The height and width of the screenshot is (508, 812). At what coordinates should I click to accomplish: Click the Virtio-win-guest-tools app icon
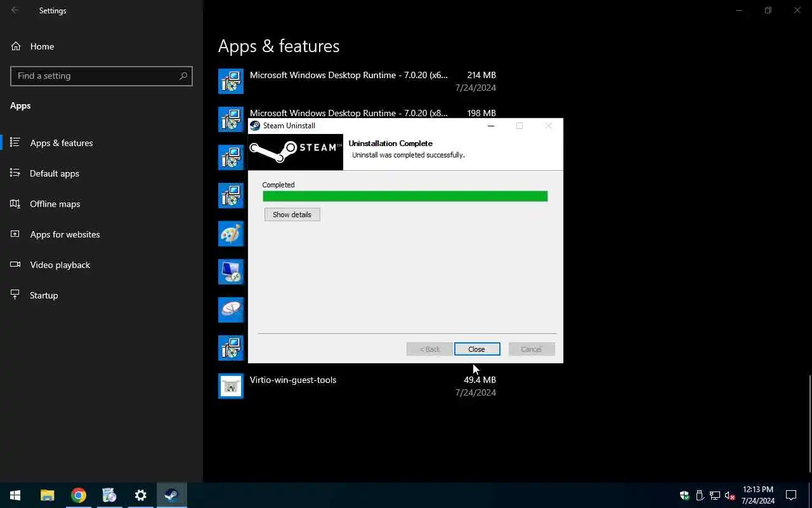coord(231,386)
